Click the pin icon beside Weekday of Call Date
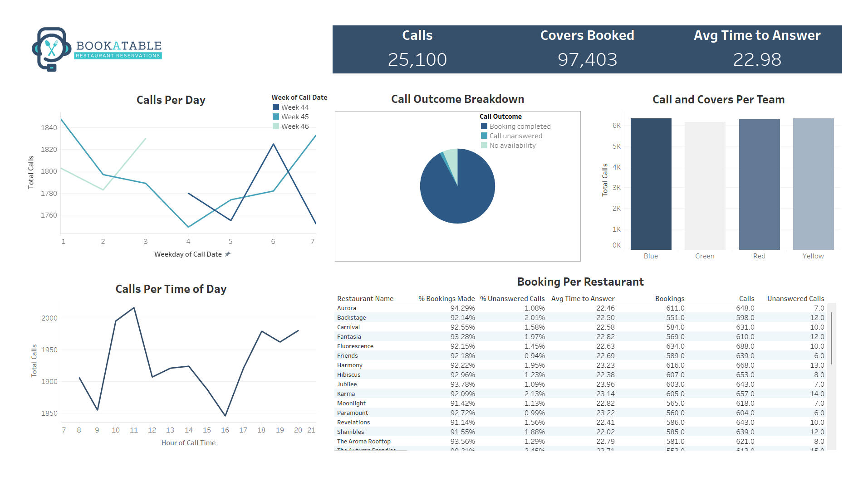 228,254
